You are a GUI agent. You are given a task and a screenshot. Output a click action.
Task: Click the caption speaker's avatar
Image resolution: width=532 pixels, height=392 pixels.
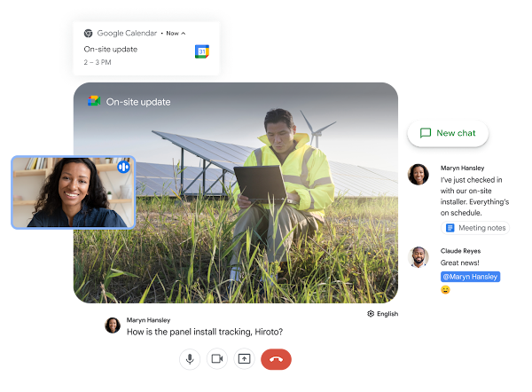(112, 325)
